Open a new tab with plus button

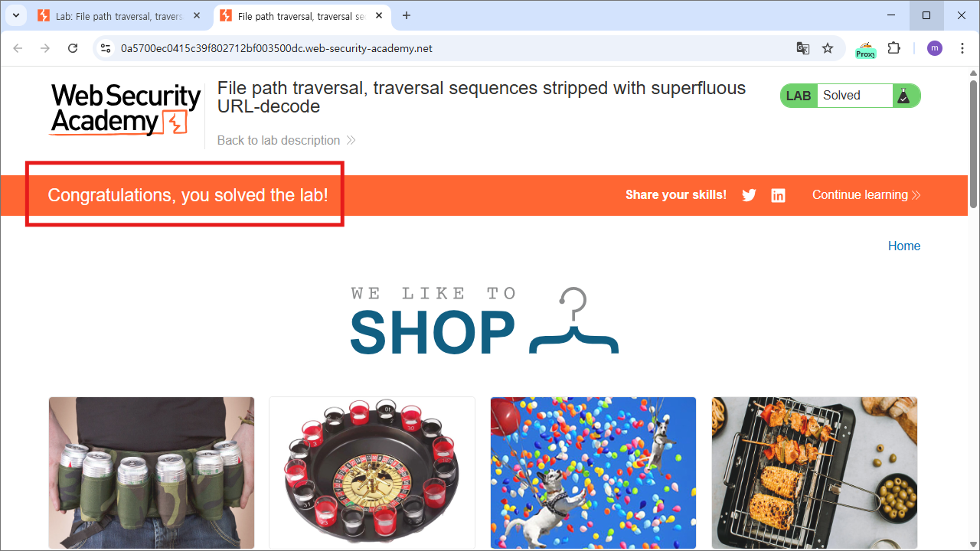pos(407,15)
